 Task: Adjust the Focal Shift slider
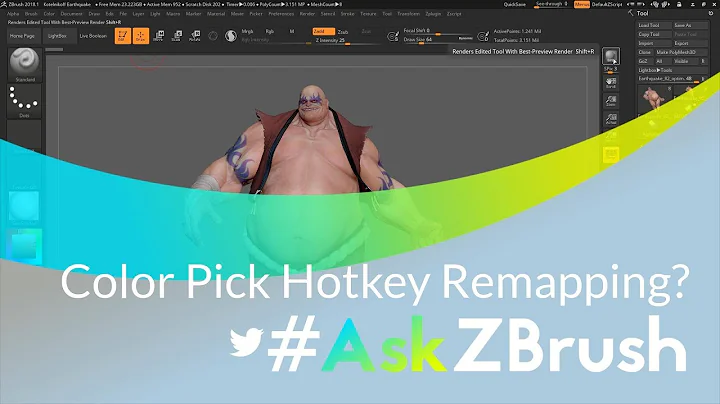[437, 31]
